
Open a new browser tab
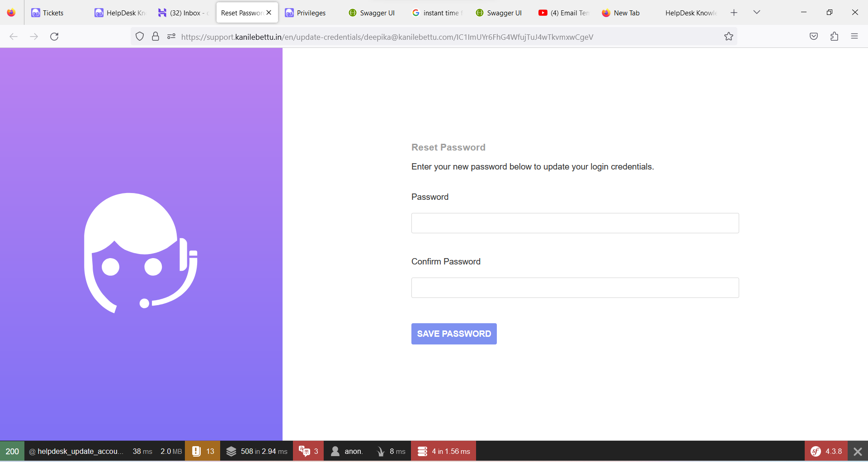click(x=734, y=13)
